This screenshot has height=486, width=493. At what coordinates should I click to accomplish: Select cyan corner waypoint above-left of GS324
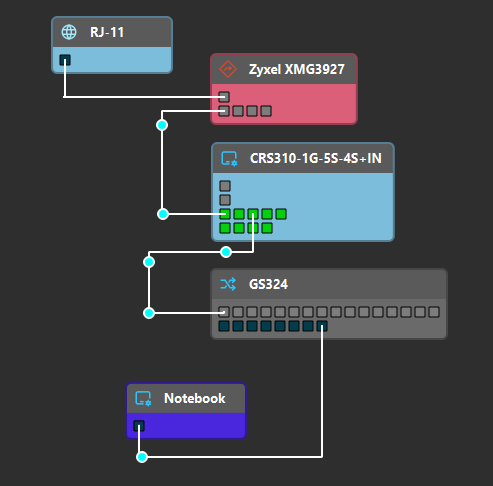point(149,262)
